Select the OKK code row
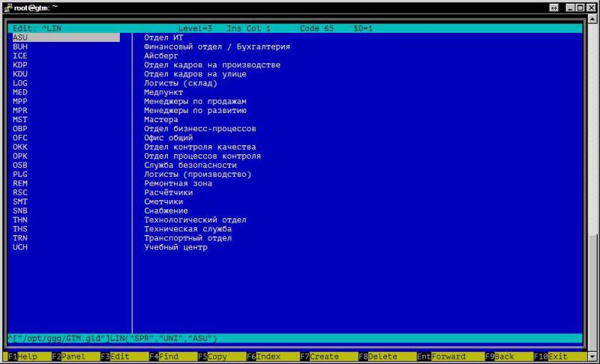 20,147
